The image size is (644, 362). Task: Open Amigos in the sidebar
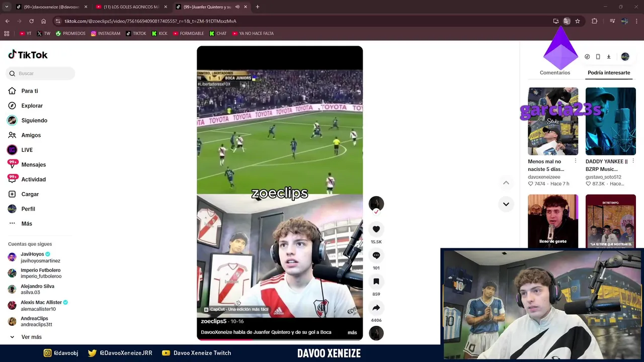pyautogui.click(x=31, y=135)
